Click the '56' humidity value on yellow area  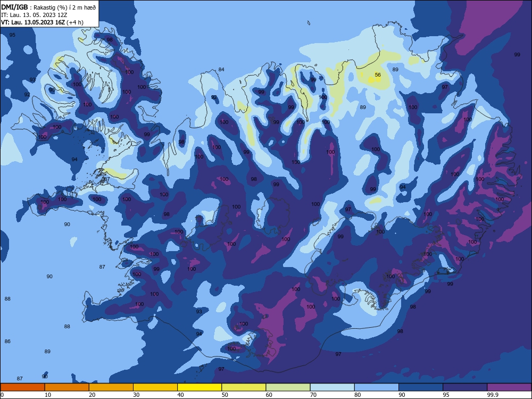[378, 74]
